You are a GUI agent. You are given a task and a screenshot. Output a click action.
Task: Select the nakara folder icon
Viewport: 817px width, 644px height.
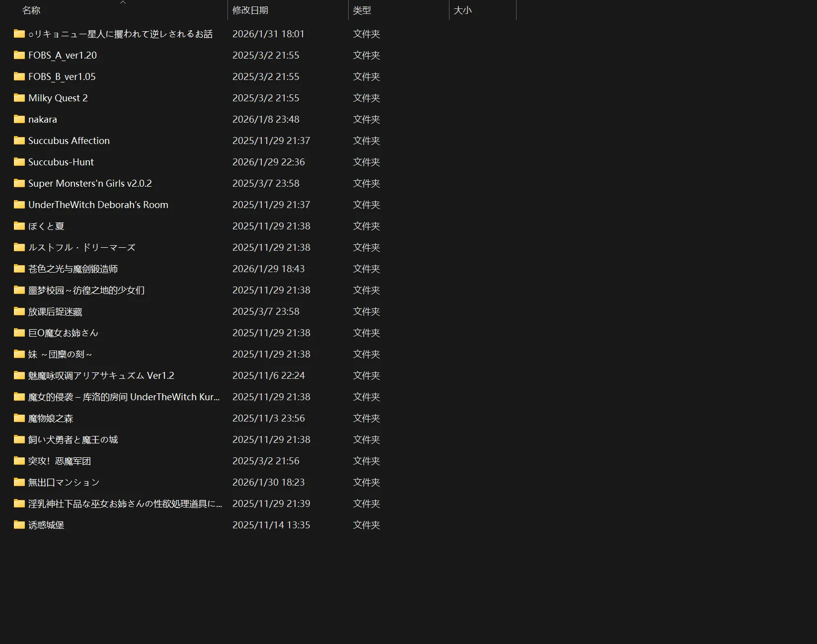(19, 119)
